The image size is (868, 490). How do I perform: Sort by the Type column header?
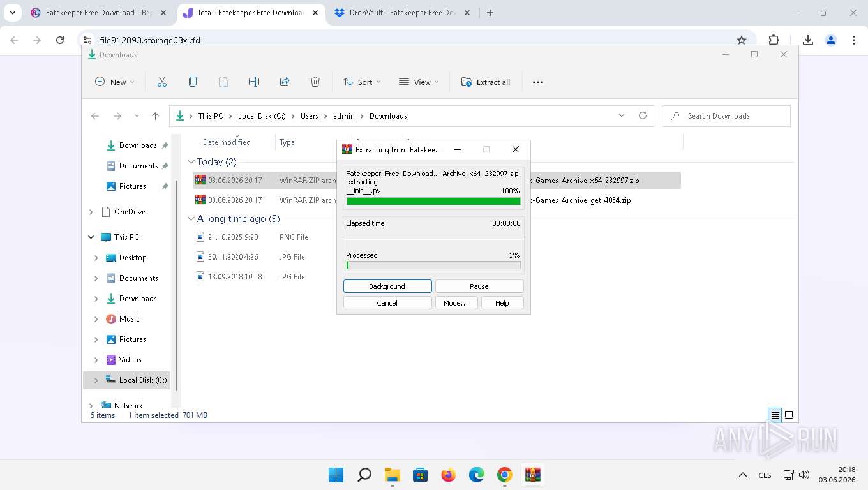tap(287, 142)
